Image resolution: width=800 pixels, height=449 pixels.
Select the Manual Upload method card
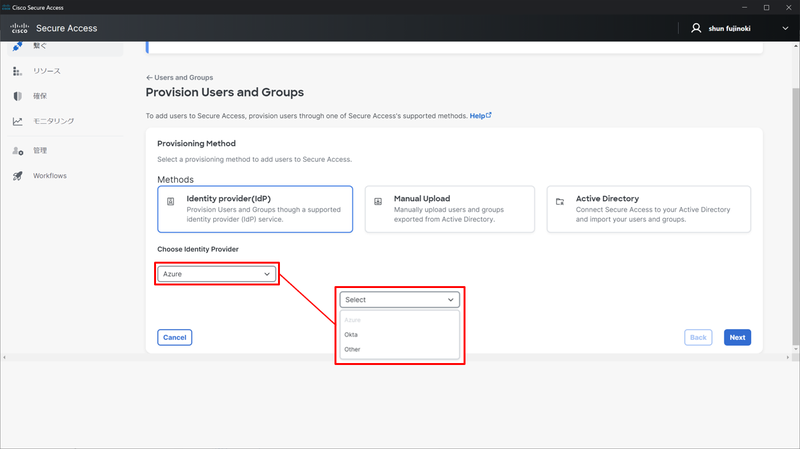449,209
